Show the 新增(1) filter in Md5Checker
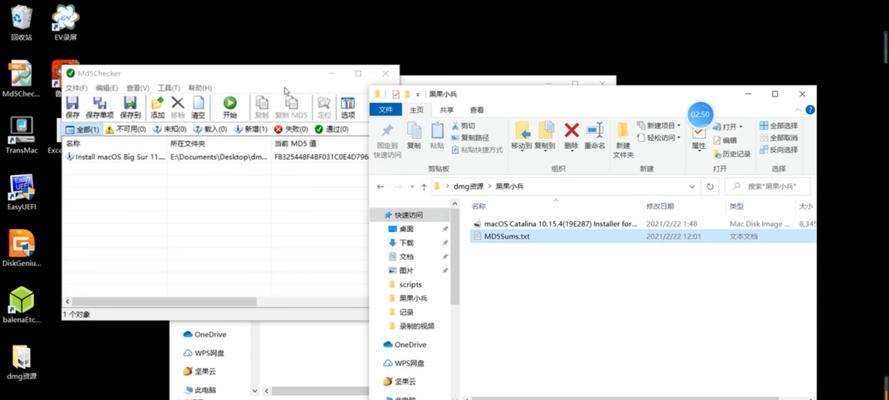The width and height of the screenshot is (889, 400). [251, 129]
